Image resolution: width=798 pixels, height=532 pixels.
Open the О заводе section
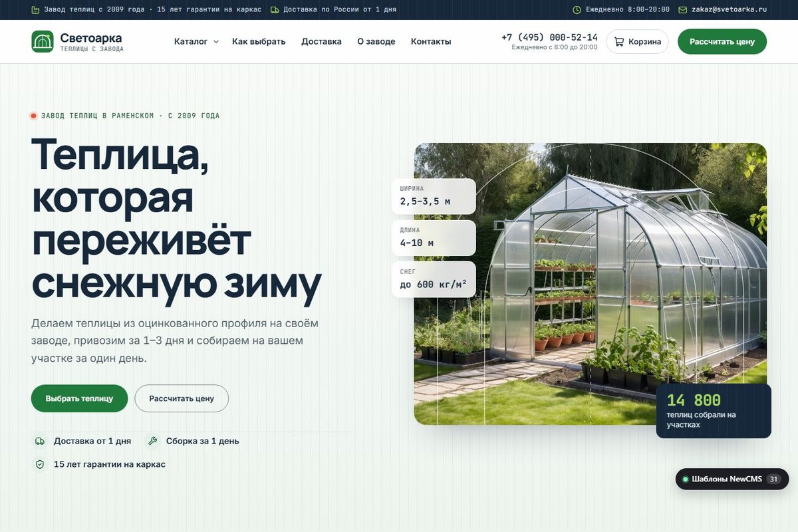(376, 41)
